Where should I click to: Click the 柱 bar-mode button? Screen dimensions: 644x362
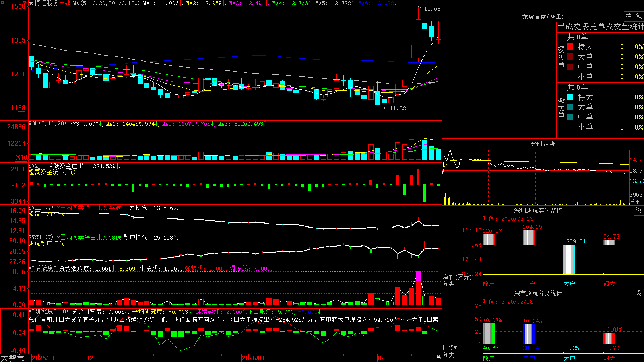pyautogui.click(x=629, y=16)
